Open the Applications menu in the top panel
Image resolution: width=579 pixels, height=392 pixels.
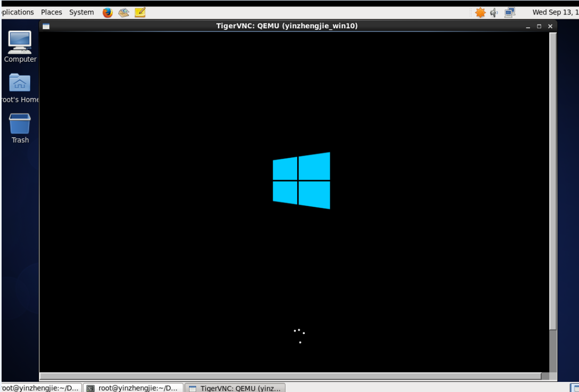click(x=18, y=12)
